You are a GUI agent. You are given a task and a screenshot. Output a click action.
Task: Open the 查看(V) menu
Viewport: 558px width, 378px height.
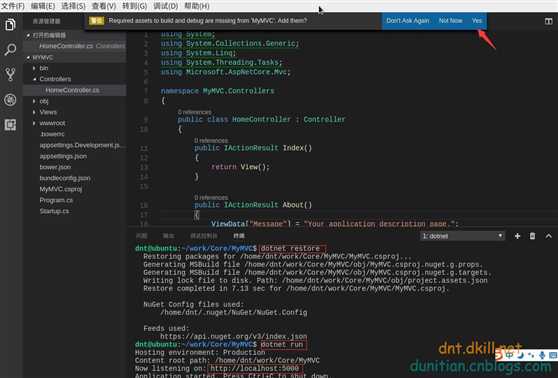coord(104,6)
